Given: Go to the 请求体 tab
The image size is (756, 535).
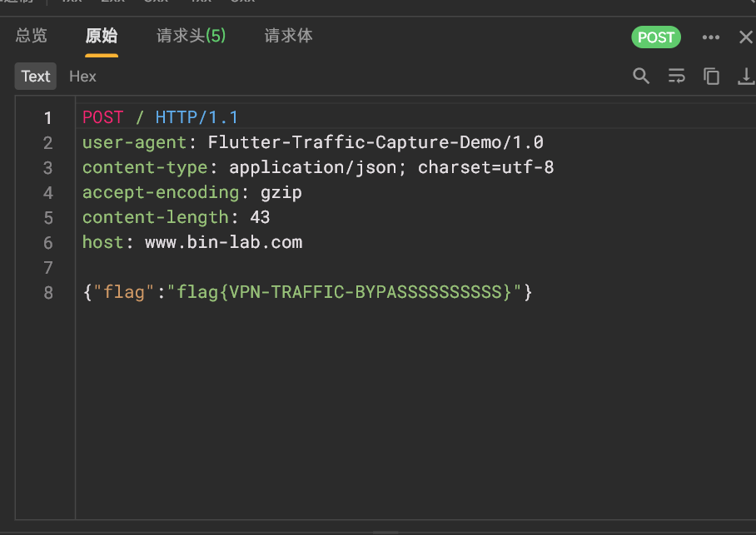Looking at the screenshot, I should (288, 36).
